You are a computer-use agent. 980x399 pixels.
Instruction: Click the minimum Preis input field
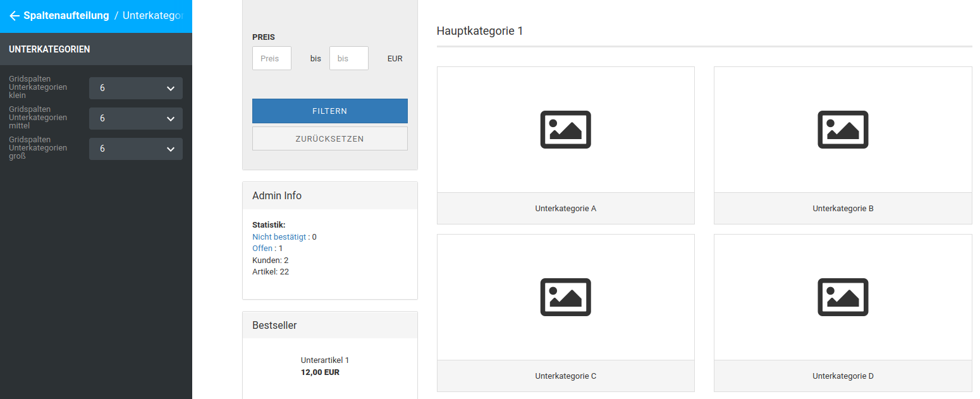click(272, 58)
